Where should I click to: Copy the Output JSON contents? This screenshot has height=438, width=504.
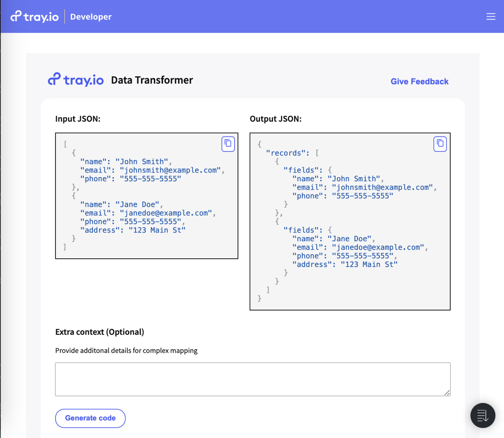tap(440, 144)
